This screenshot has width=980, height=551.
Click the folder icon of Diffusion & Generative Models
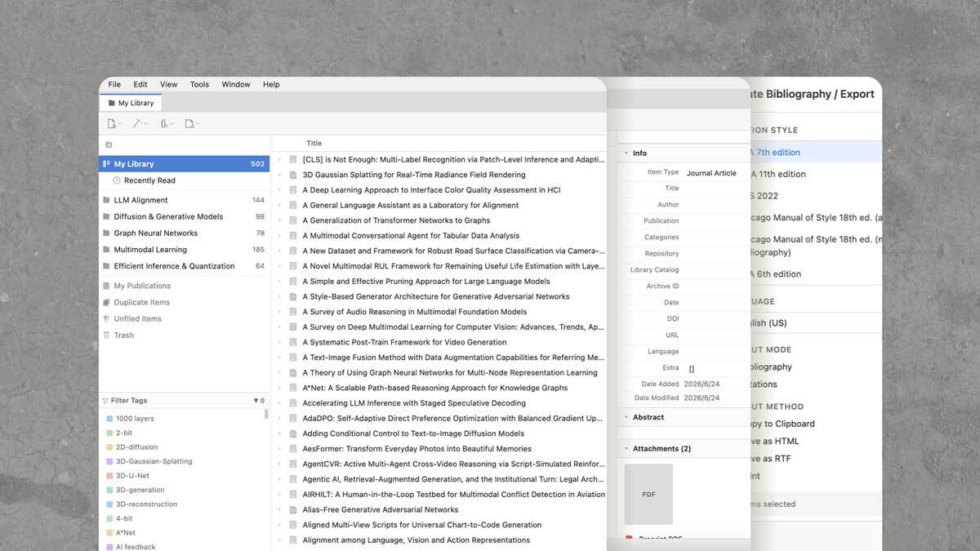click(106, 216)
